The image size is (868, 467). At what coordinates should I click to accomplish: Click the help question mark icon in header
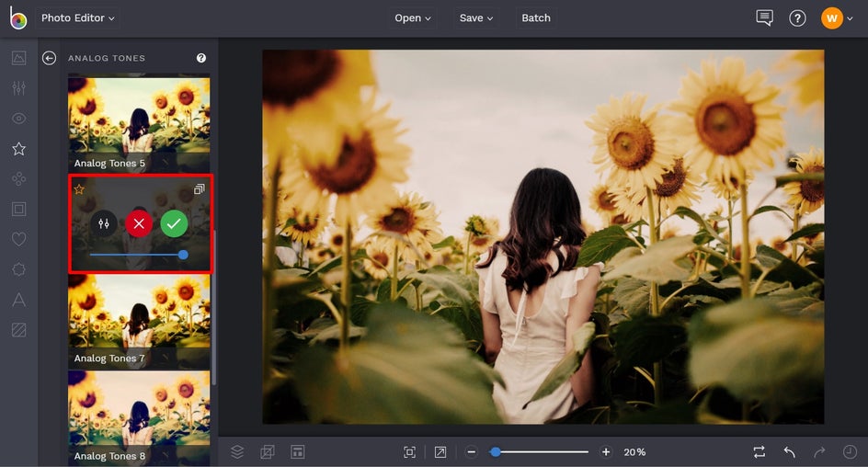click(x=797, y=18)
